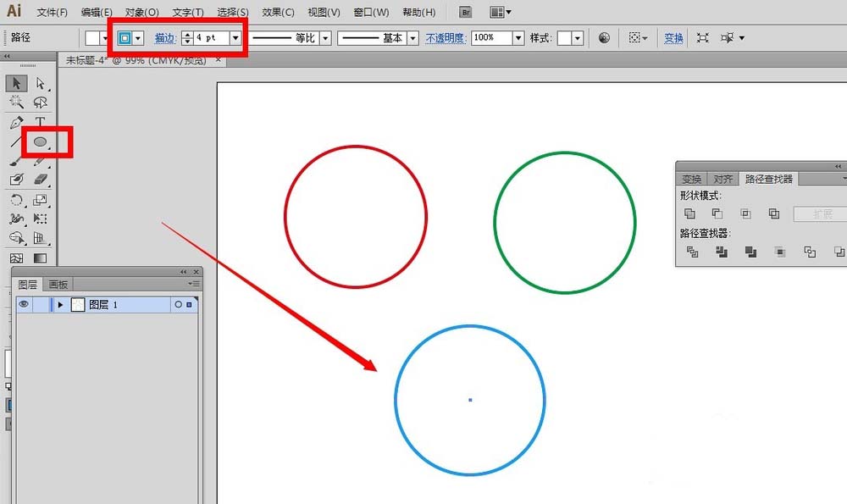Open the 效果(C) menu
This screenshot has height=504, width=847.
pyautogui.click(x=278, y=12)
